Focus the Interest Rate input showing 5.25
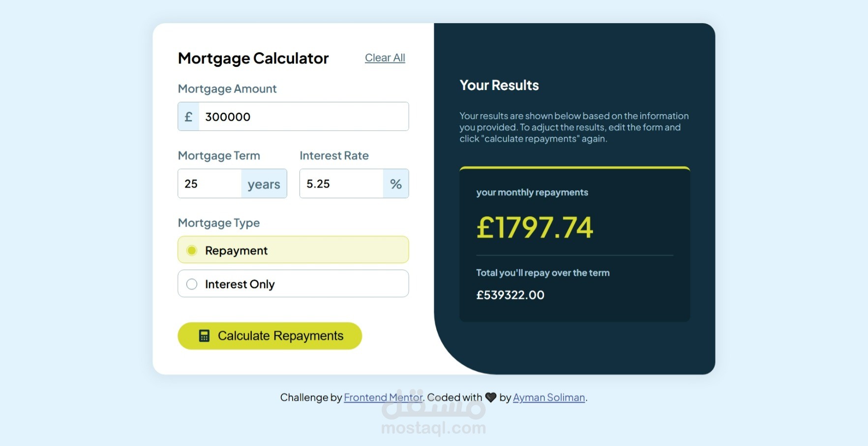The width and height of the screenshot is (868, 446). [342, 184]
